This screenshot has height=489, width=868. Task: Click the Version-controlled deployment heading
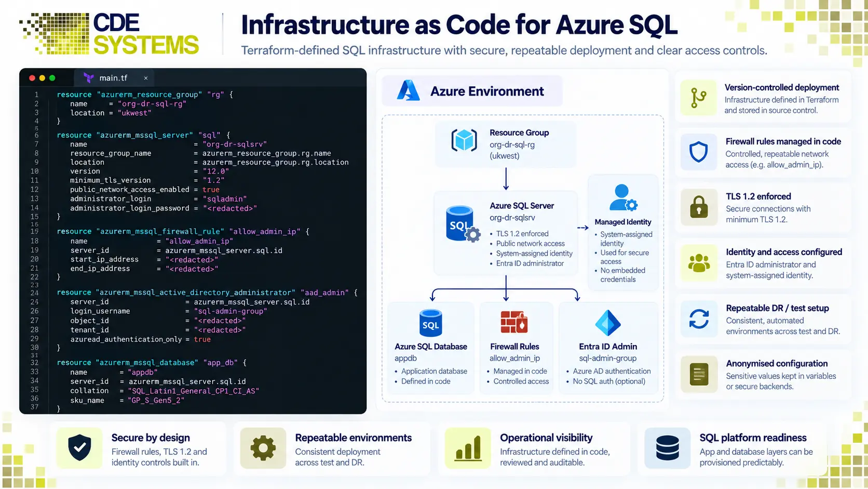coord(782,87)
